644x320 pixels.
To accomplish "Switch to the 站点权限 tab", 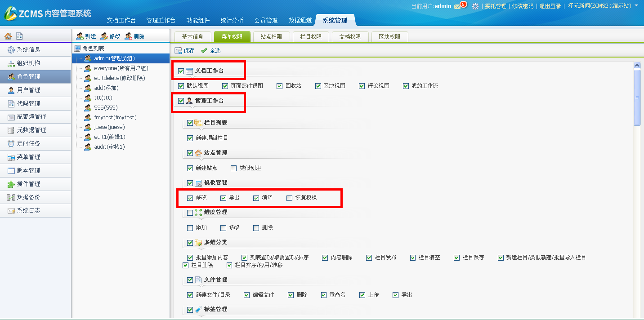I will [271, 37].
